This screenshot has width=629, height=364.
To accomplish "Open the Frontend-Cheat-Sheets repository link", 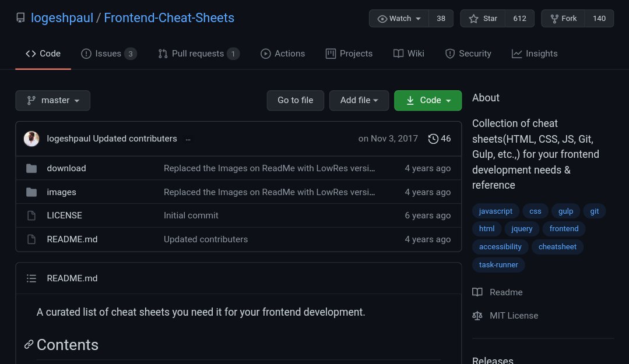I will pyautogui.click(x=169, y=18).
